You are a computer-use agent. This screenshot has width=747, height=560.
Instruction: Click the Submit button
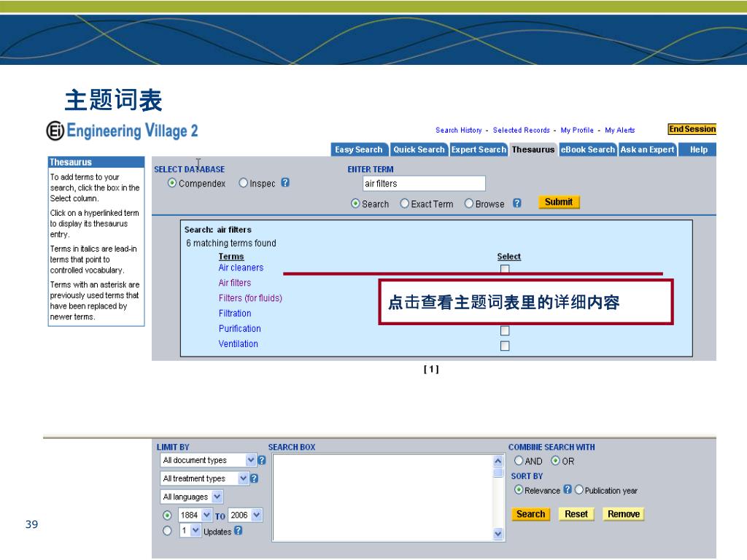click(559, 202)
